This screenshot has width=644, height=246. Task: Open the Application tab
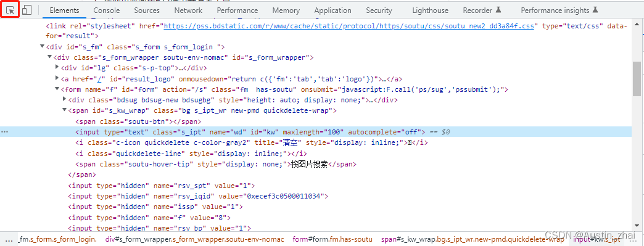tap(332, 10)
